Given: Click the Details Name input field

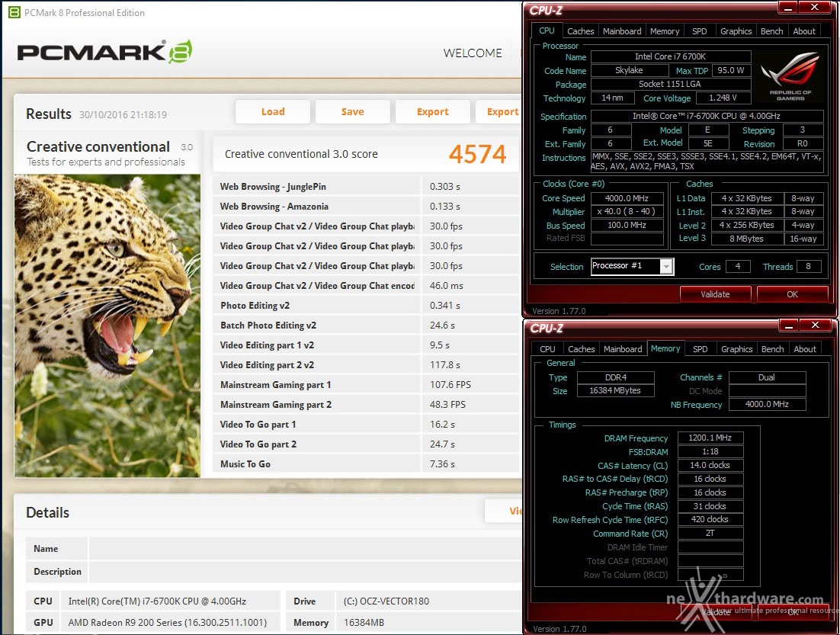Looking at the screenshot, I should 306,549.
